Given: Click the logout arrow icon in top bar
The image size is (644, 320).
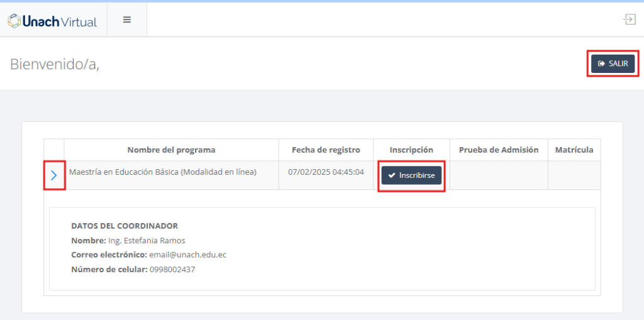Looking at the screenshot, I should 629,19.
